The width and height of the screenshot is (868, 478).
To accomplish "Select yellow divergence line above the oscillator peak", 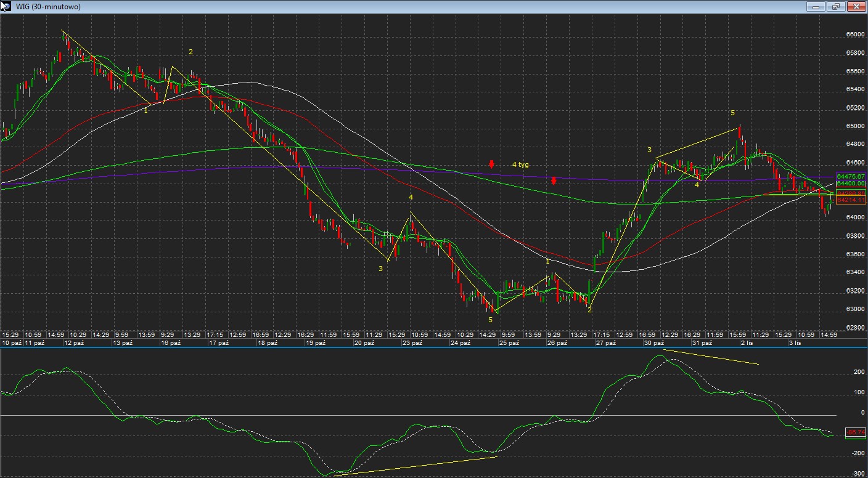I will click(711, 357).
